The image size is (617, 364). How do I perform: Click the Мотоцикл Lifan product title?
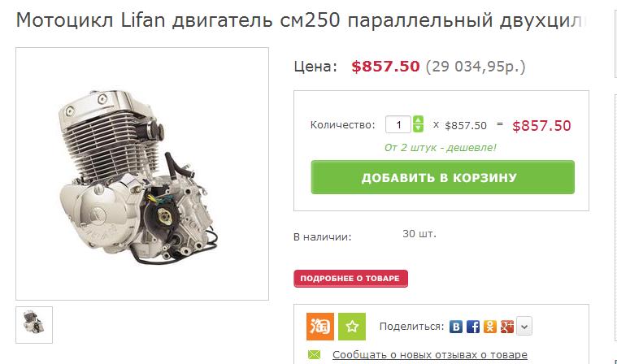tap(302, 20)
